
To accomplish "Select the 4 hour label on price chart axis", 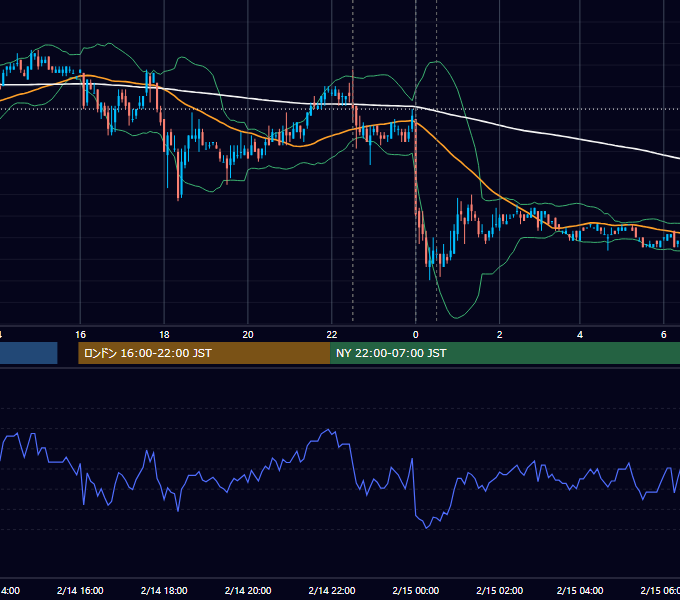I will [x=580, y=335].
